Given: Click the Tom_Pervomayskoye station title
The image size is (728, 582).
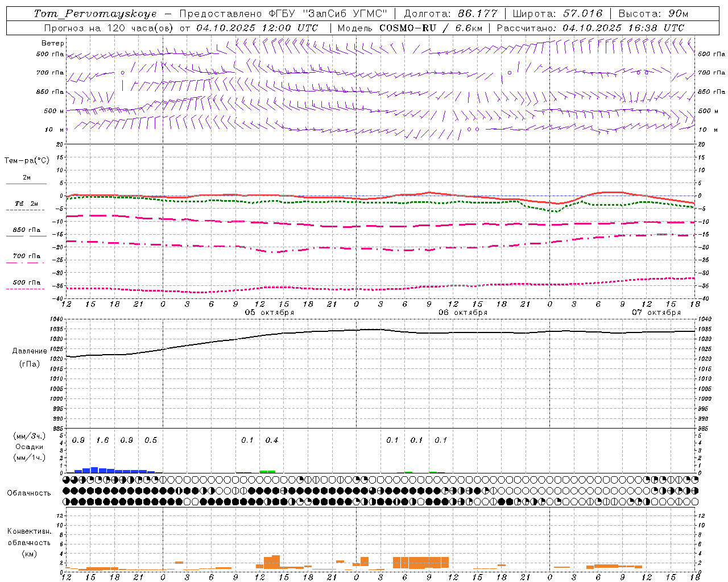Looking at the screenshot, I should (95, 14).
